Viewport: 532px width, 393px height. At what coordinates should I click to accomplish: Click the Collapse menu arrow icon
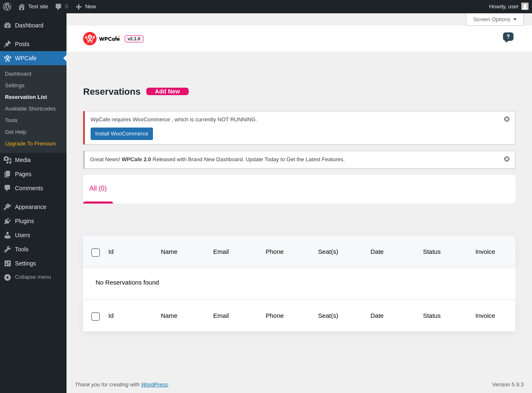click(7, 277)
